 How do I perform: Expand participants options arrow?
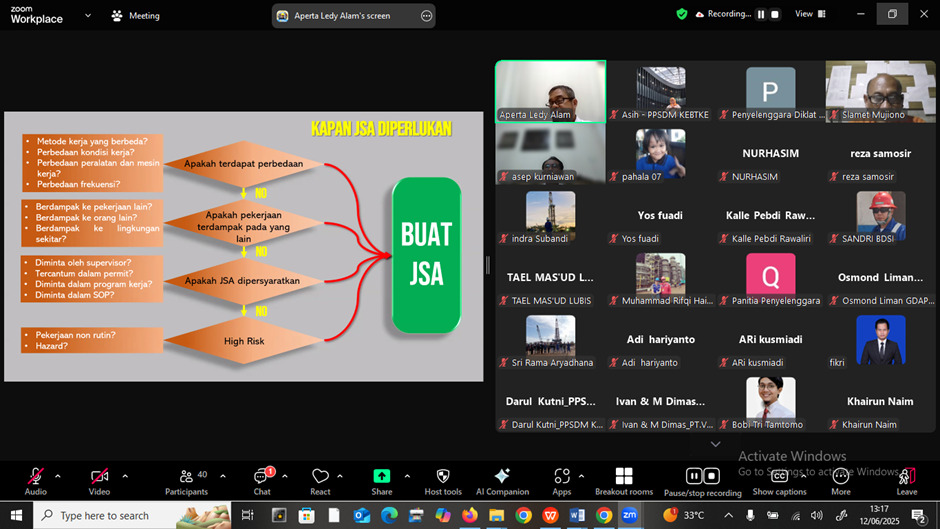[x=222, y=476]
